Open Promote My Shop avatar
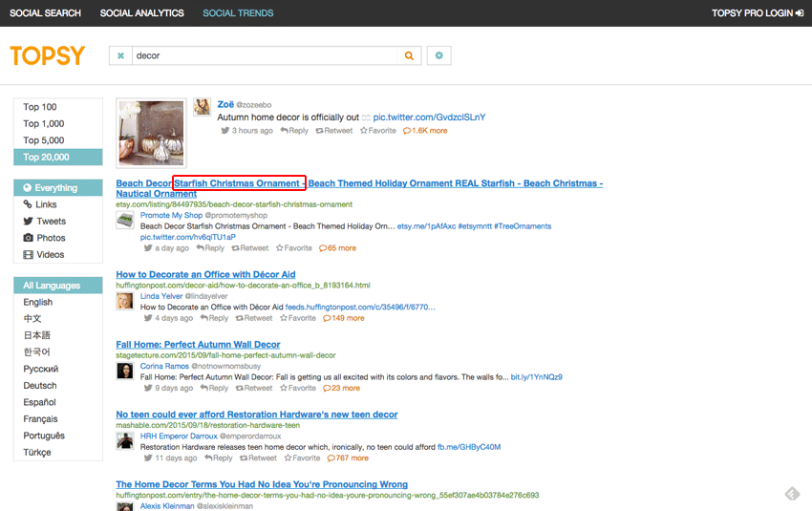The height and width of the screenshot is (511, 812). click(x=125, y=220)
